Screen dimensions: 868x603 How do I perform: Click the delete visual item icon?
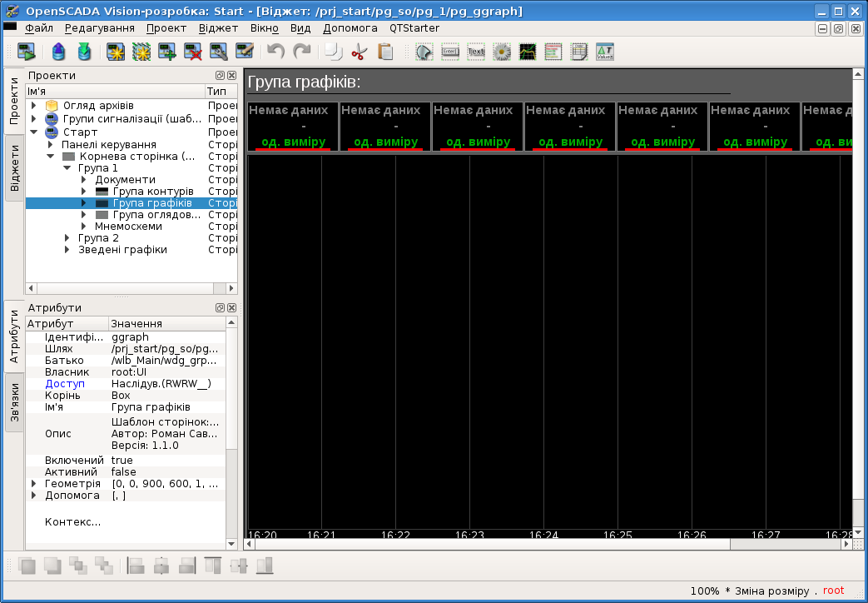point(192,52)
